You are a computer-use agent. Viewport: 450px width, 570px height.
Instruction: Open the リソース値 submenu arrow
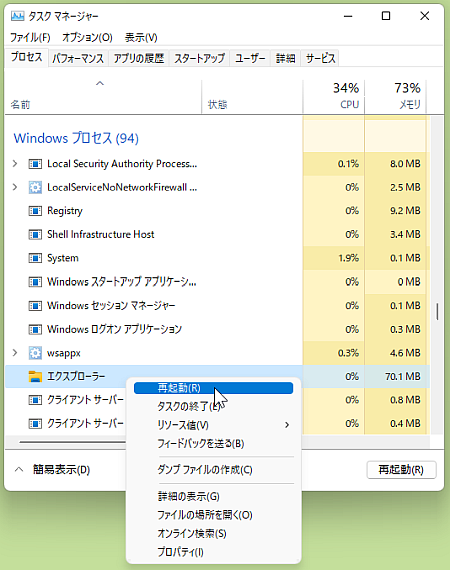(287, 425)
